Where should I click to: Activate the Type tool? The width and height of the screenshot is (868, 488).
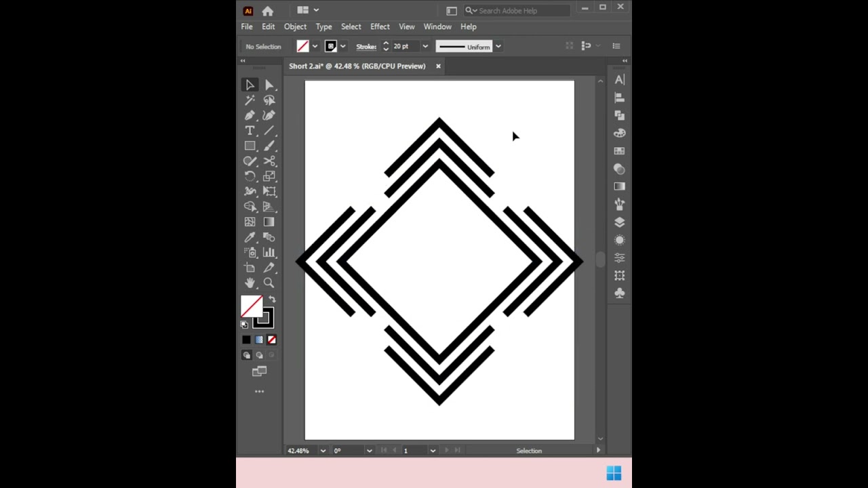click(250, 131)
